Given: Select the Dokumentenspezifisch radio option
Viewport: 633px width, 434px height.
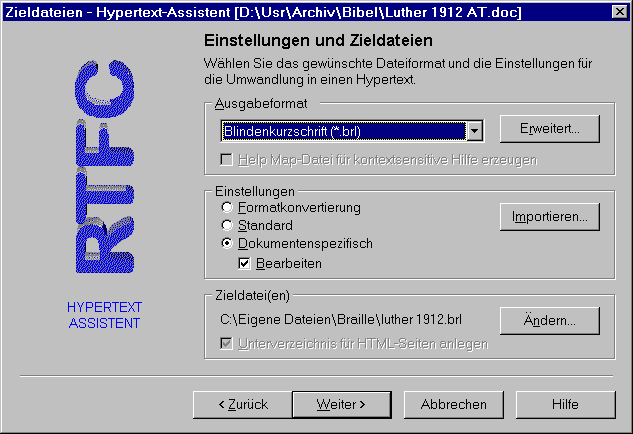Looking at the screenshot, I should 228,243.
